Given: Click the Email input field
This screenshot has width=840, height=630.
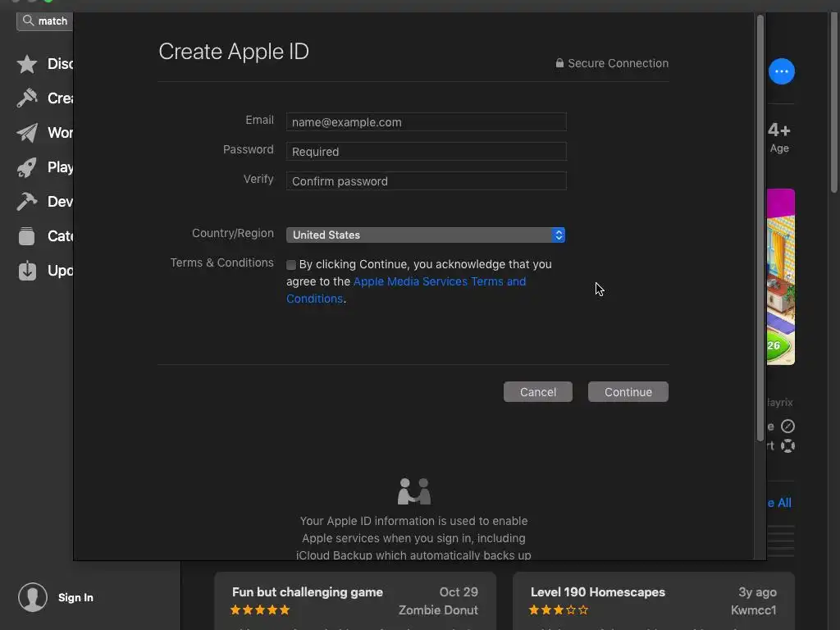Looking at the screenshot, I should [427, 122].
